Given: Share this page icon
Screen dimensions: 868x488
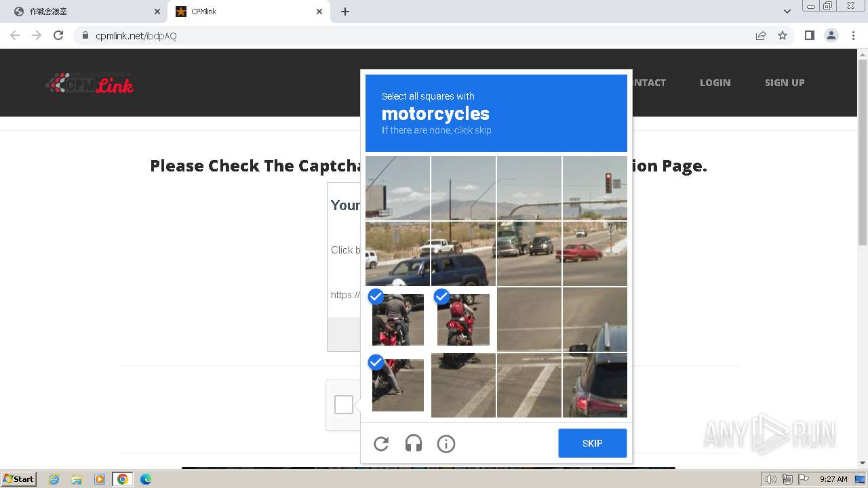Looking at the screenshot, I should point(761,35).
